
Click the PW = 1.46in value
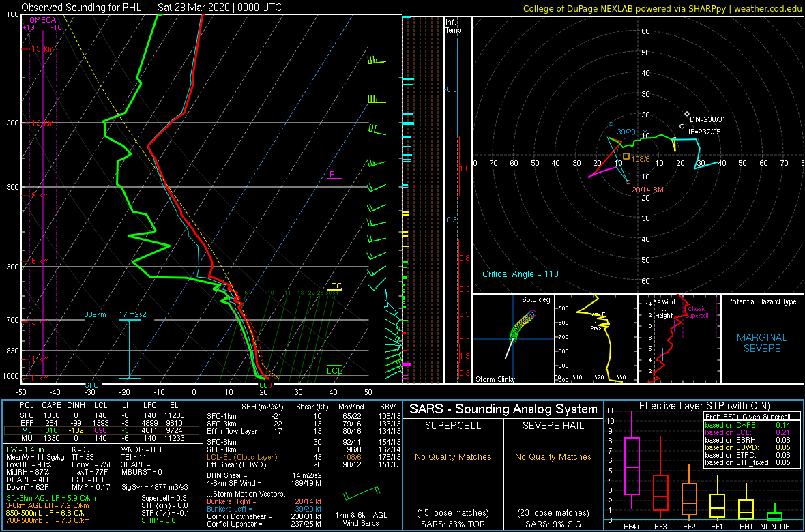tap(26, 450)
